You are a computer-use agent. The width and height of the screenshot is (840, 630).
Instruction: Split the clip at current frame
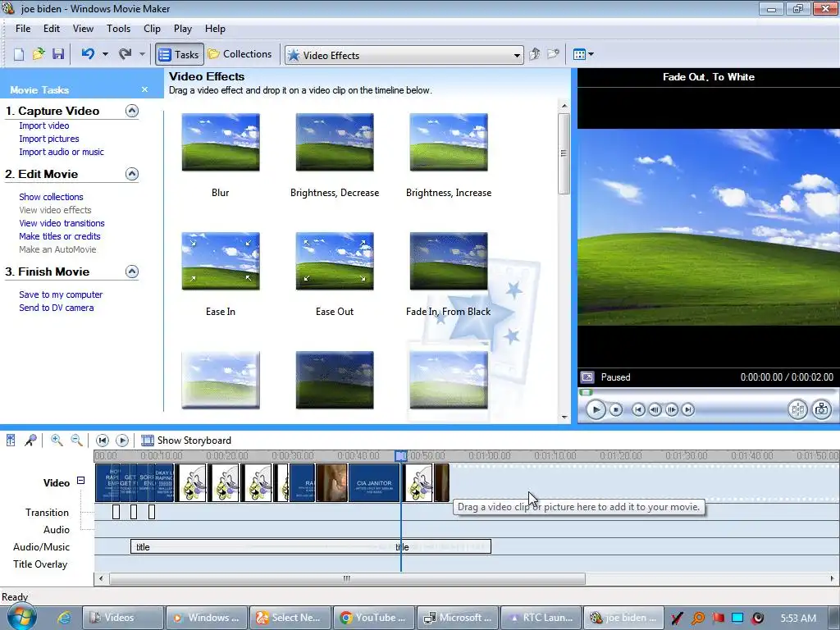tap(797, 410)
